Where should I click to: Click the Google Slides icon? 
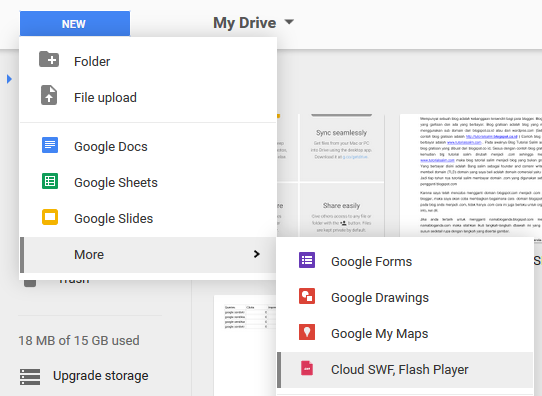point(50,217)
